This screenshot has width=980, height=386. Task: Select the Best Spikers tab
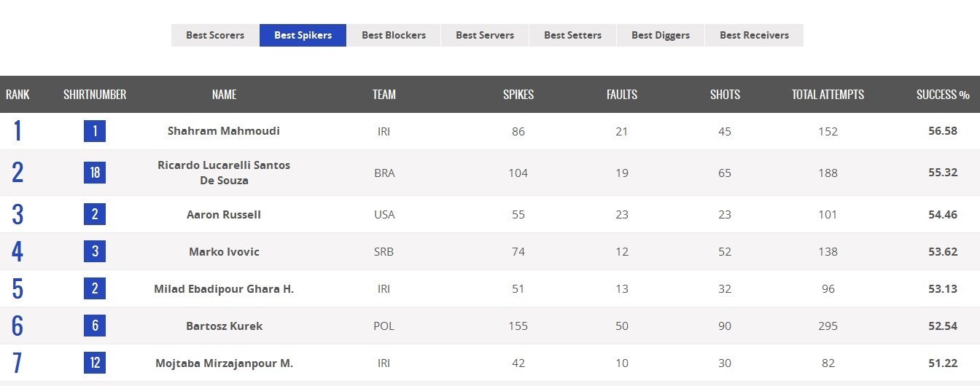[x=303, y=35]
